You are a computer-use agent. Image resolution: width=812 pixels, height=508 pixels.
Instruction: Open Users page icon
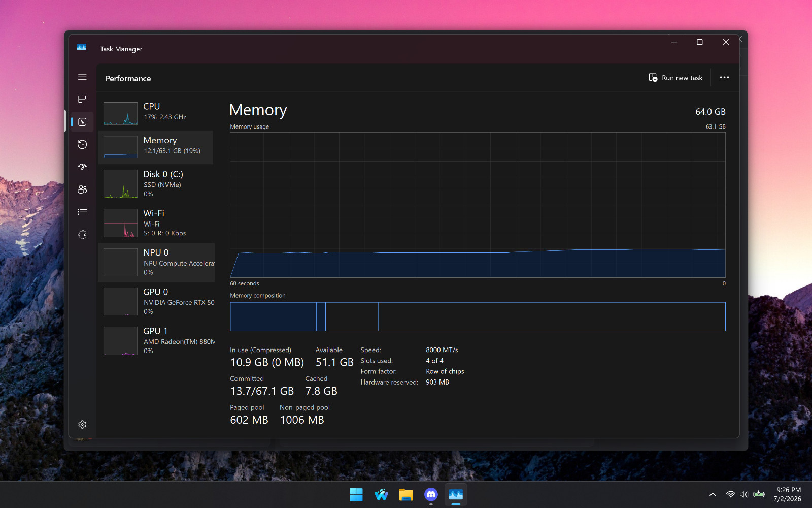(x=82, y=189)
